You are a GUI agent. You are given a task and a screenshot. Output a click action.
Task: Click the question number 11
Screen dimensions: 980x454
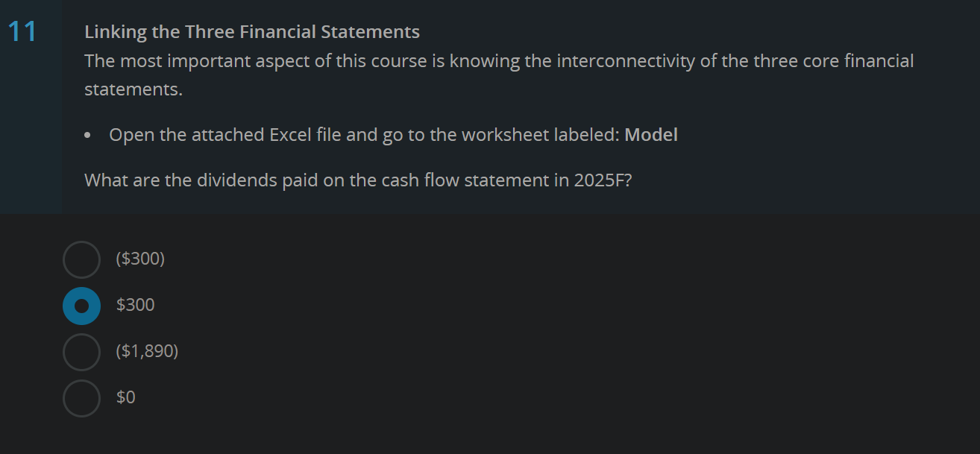[22, 31]
